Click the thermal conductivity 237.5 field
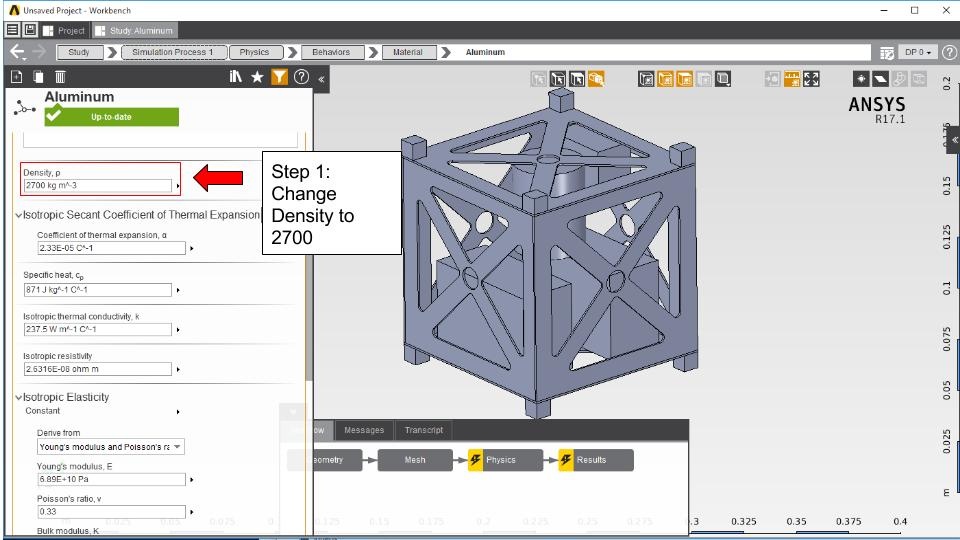 point(98,329)
